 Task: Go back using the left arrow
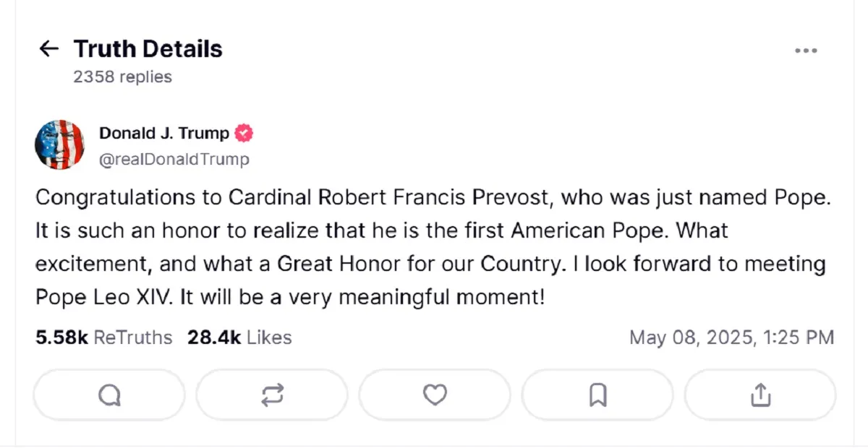(x=48, y=49)
